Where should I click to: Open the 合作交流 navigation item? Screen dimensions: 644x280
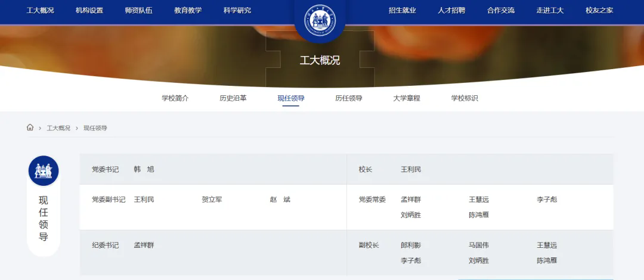tap(501, 10)
